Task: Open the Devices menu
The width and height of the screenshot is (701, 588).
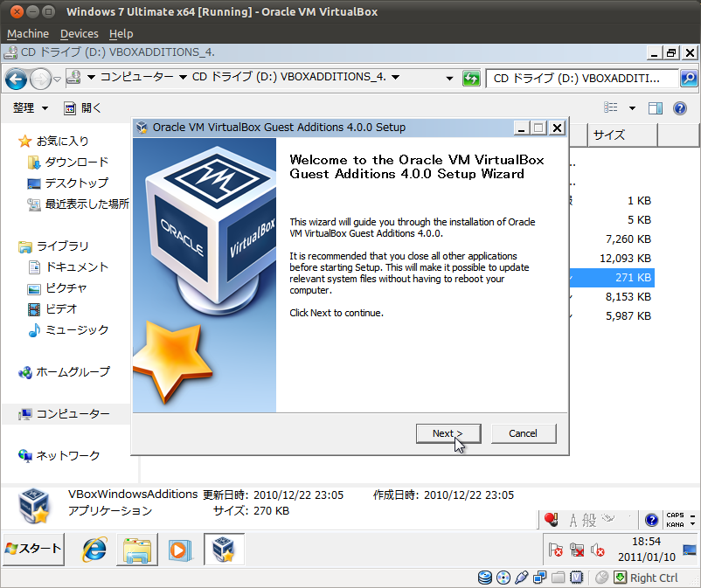Action: click(80, 34)
